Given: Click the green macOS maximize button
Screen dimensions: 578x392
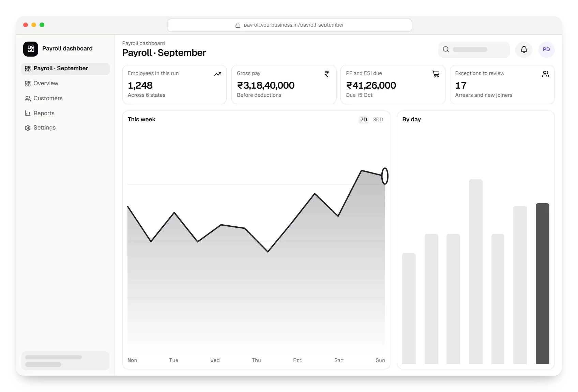Looking at the screenshot, I should coord(42,25).
